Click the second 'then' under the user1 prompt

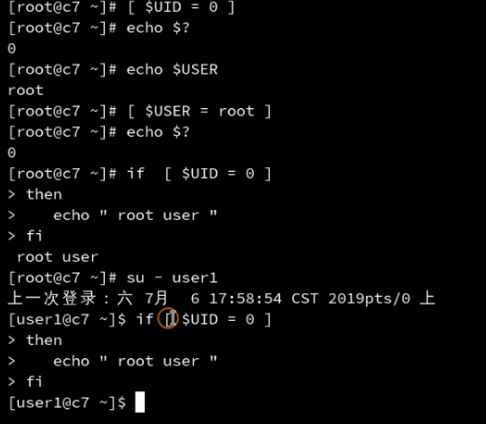[44, 340]
